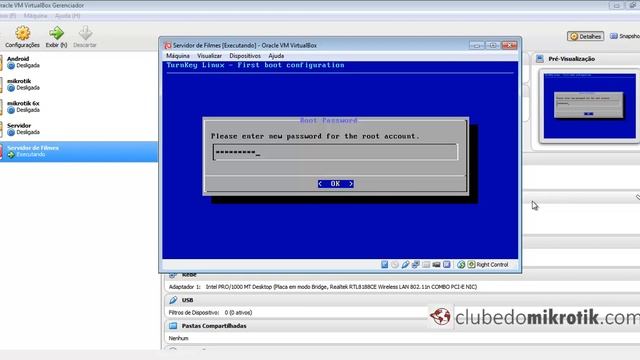Open the Ajuda menu in VM window
Image resolution: width=640 pixels, height=360 pixels.
(x=276, y=56)
